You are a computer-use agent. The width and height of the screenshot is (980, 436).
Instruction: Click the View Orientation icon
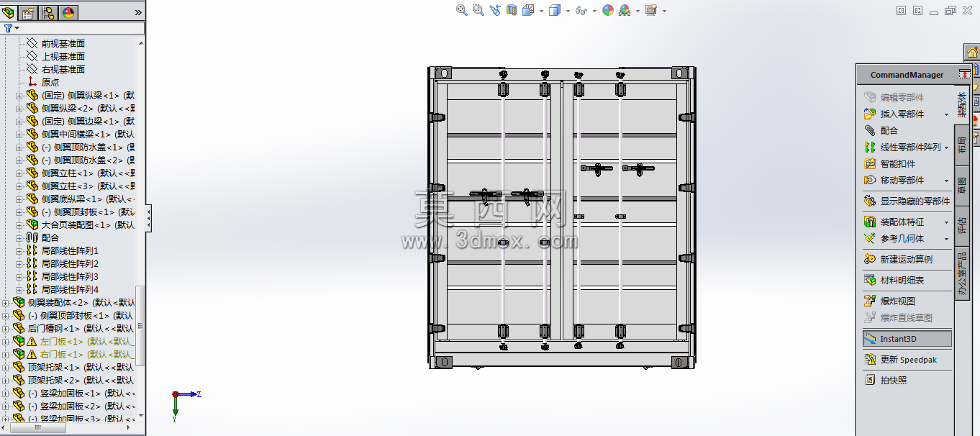coord(527,10)
